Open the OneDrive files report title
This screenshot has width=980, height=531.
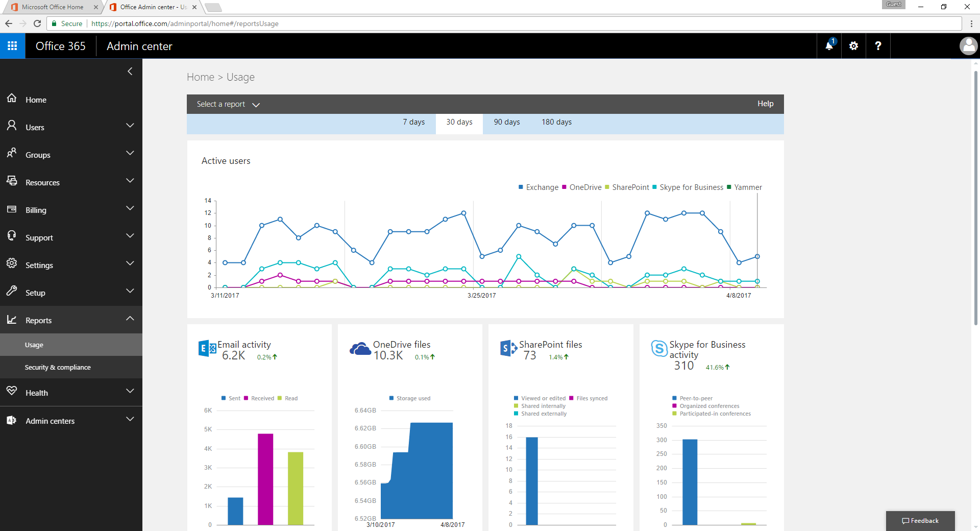(x=402, y=345)
